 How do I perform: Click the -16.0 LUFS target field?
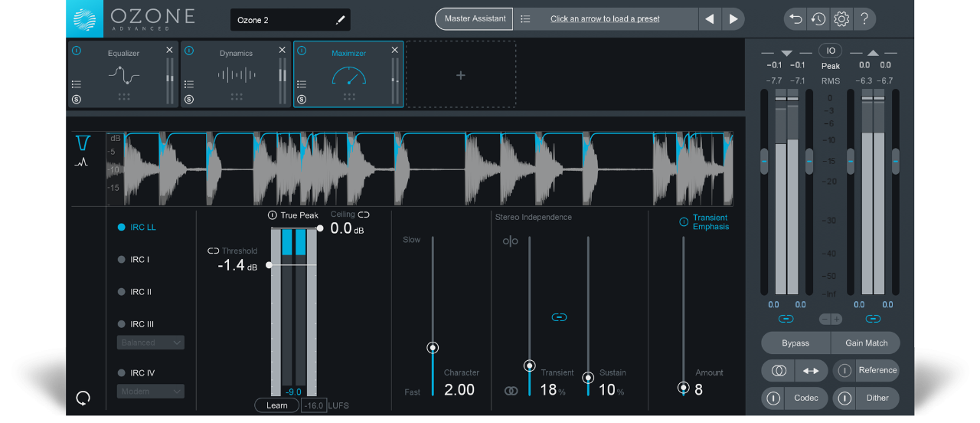[314, 405]
